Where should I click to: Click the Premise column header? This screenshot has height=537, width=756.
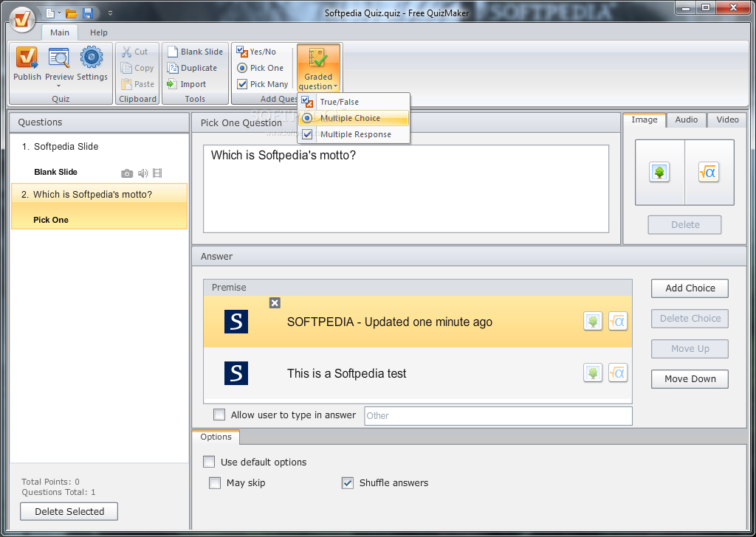click(418, 287)
